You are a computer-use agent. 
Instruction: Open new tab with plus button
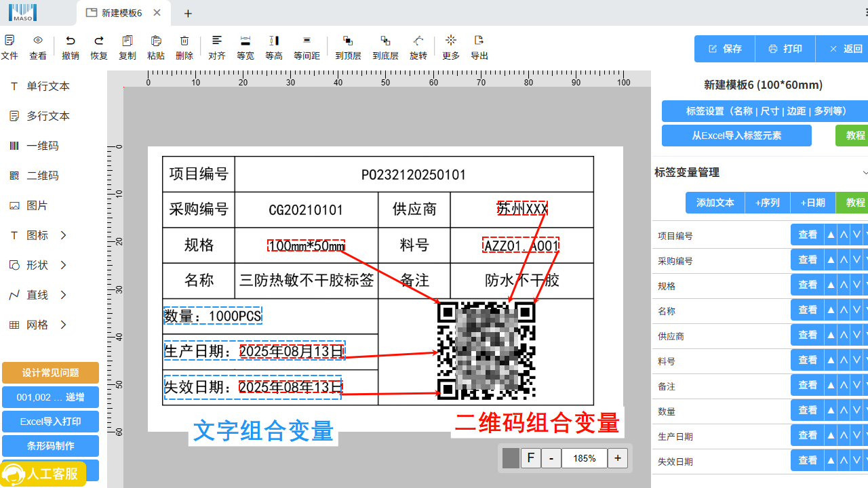click(189, 14)
